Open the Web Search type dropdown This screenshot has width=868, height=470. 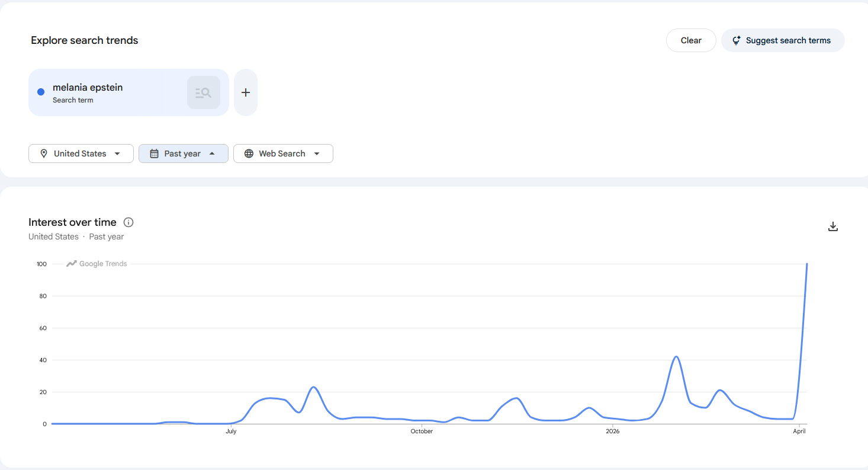[283, 154]
